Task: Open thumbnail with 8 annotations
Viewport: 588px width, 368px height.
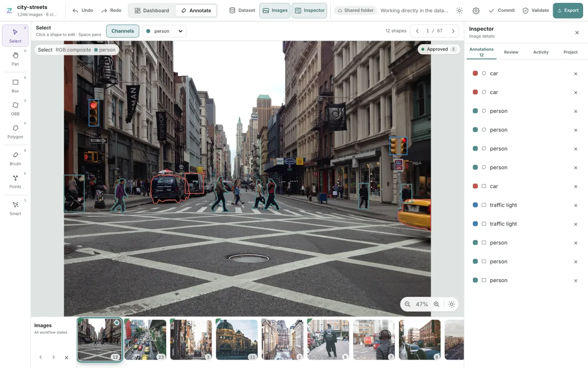Action: (x=420, y=340)
